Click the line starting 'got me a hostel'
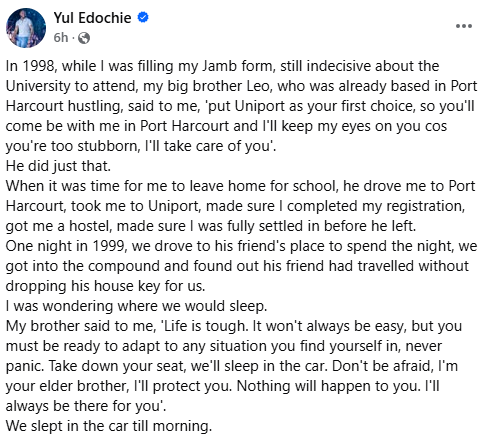487x436 pixels. (x=211, y=226)
